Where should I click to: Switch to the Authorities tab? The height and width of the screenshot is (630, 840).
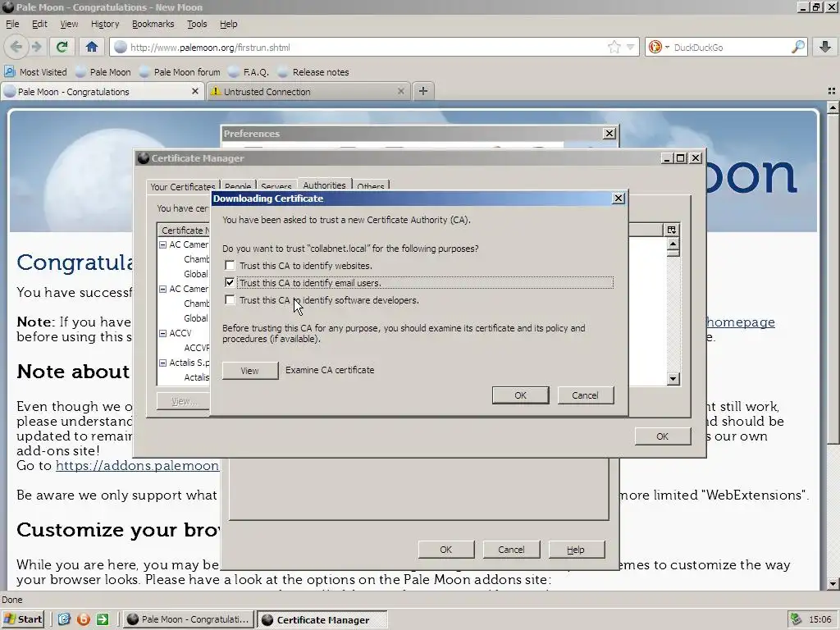[324, 185]
